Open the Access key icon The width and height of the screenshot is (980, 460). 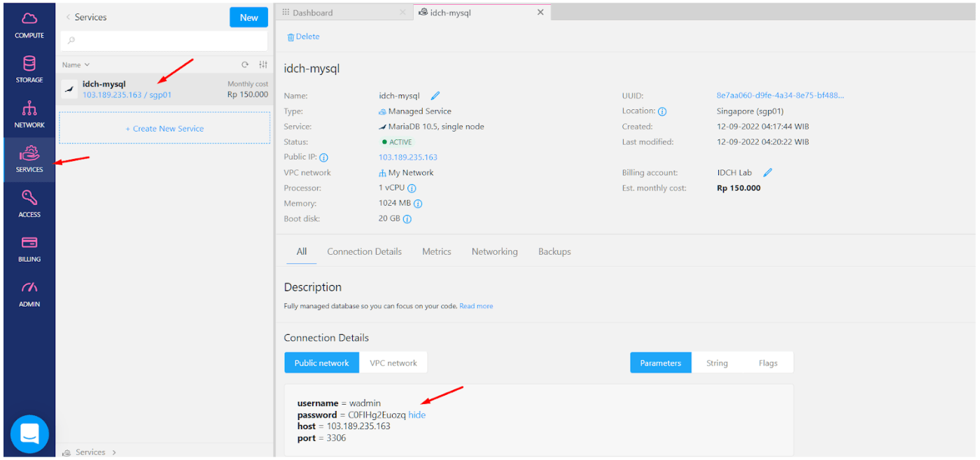(29, 198)
